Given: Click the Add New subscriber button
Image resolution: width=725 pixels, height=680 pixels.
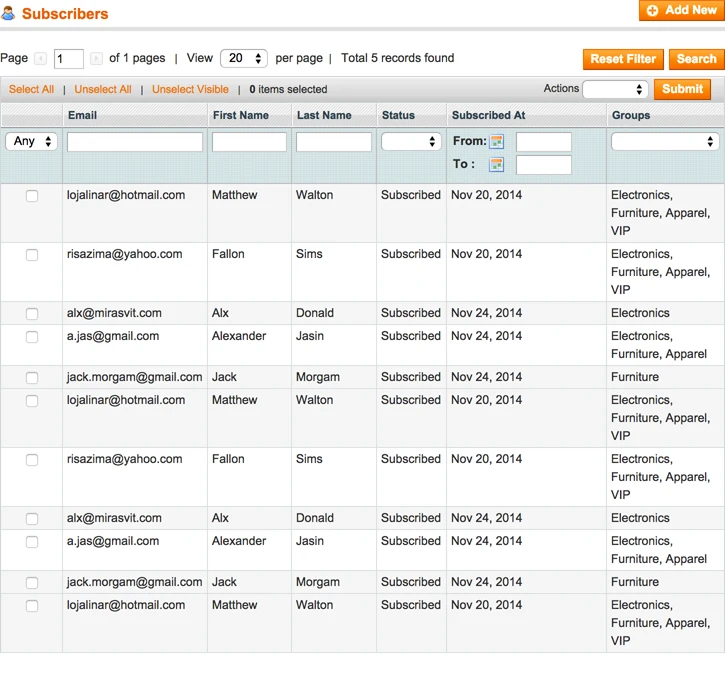Looking at the screenshot, I should point(681,11).
